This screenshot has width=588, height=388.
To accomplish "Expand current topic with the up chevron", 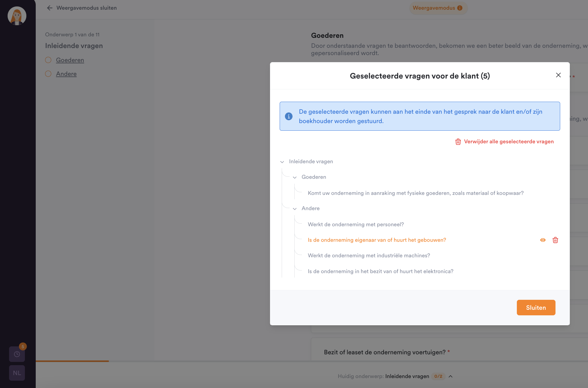I will pyautogui.click(x=450, y=376).
